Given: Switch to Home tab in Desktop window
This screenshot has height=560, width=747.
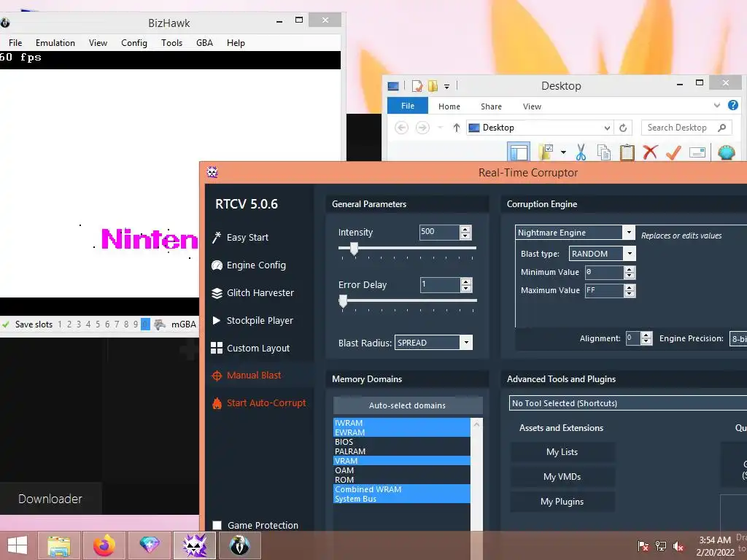Looking at the screenshot, I should tap(449, 106).
